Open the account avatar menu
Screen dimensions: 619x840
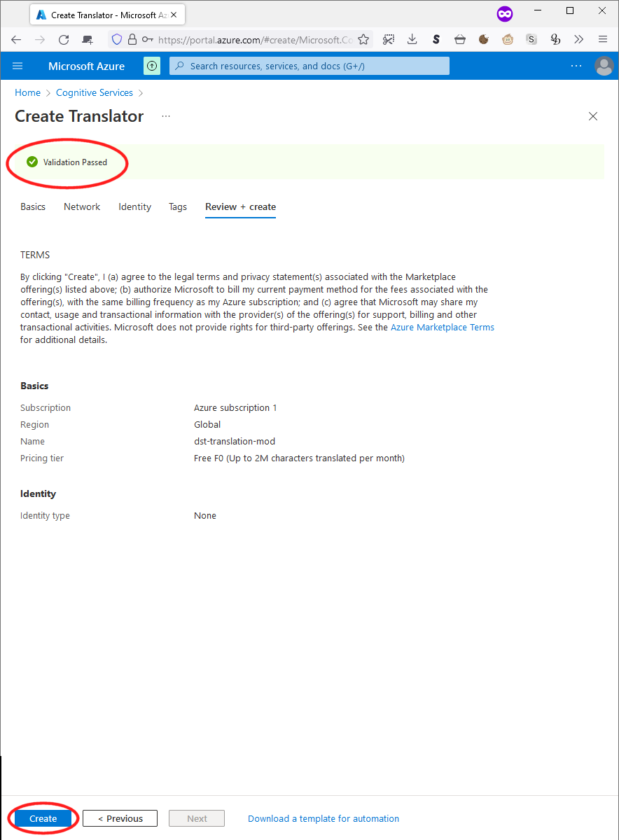(604, 66)
